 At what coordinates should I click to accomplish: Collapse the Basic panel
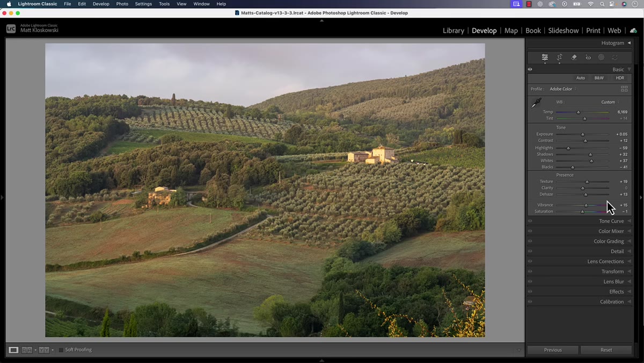629,69
